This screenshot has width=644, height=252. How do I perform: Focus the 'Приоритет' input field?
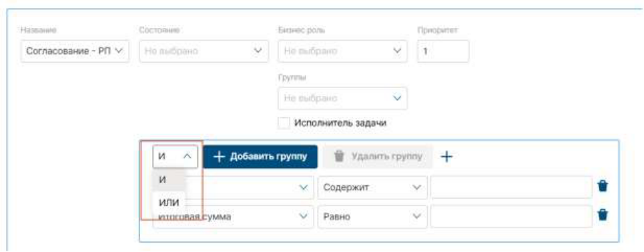(x=442, y=51)
